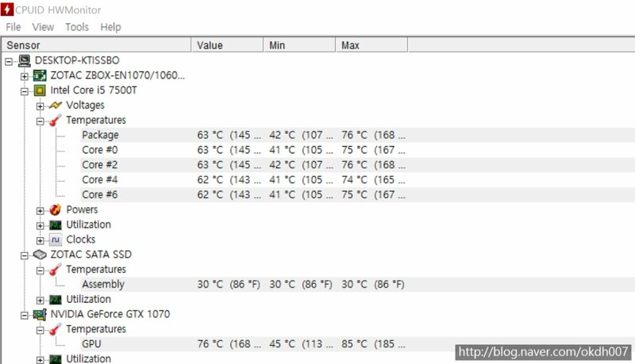Image resolution: width=635 pixels, height=364 pixels.
Task: Click the SSD Temperatures thermometer icon
Action: click(56, 270)
